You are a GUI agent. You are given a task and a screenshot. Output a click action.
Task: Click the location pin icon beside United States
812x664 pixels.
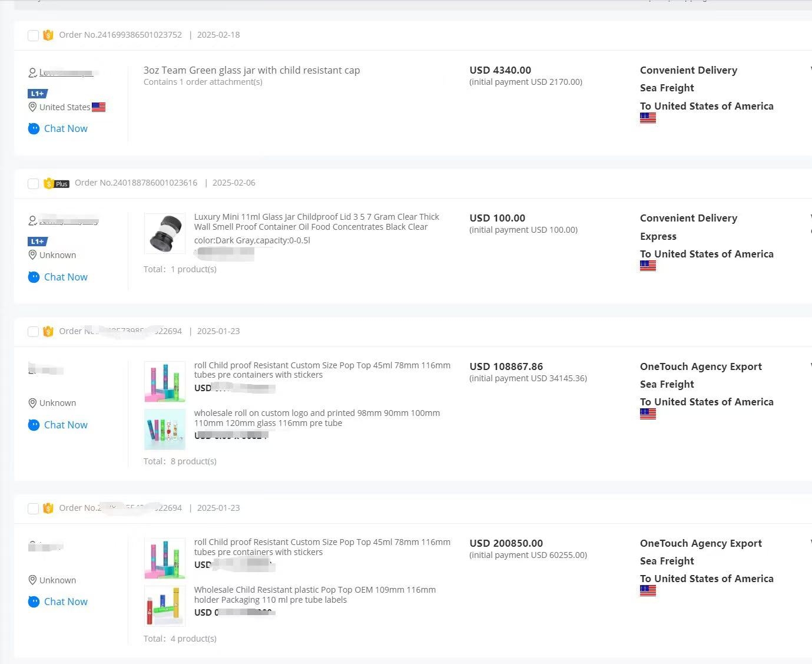click(33, 107)
